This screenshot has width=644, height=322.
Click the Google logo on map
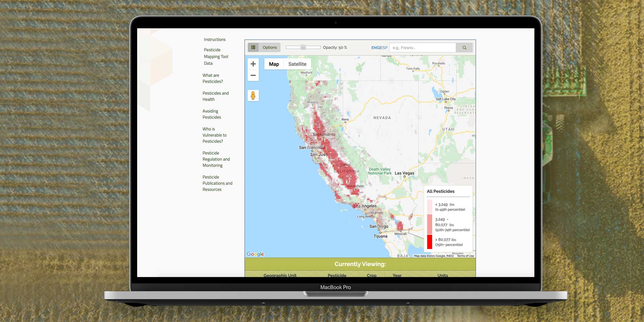(255, 254)
